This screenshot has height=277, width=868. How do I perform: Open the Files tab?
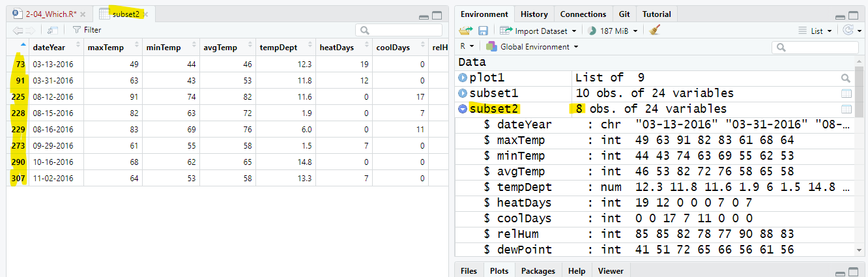(469, 270)
